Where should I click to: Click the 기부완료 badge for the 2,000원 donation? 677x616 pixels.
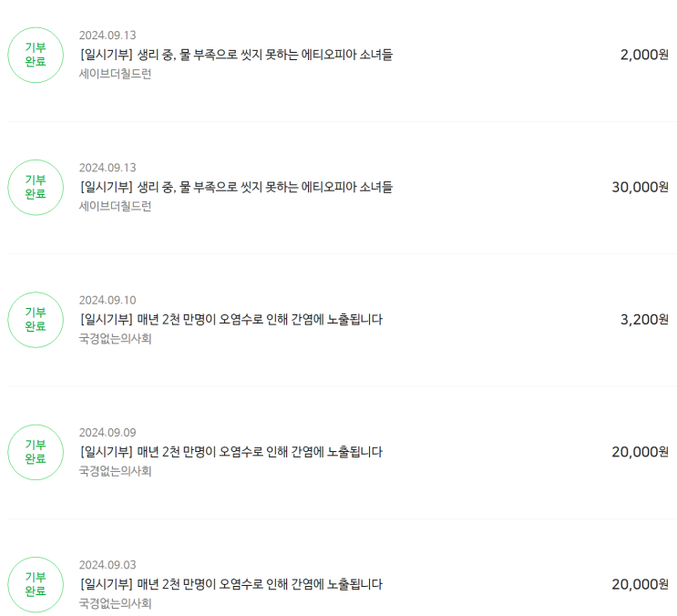[36, 56]
